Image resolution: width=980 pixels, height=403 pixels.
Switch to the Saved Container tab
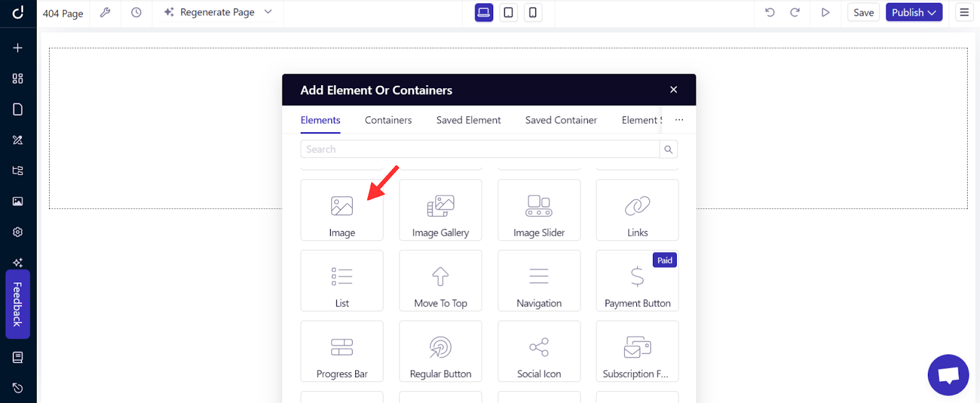click(x=561, y=120)
